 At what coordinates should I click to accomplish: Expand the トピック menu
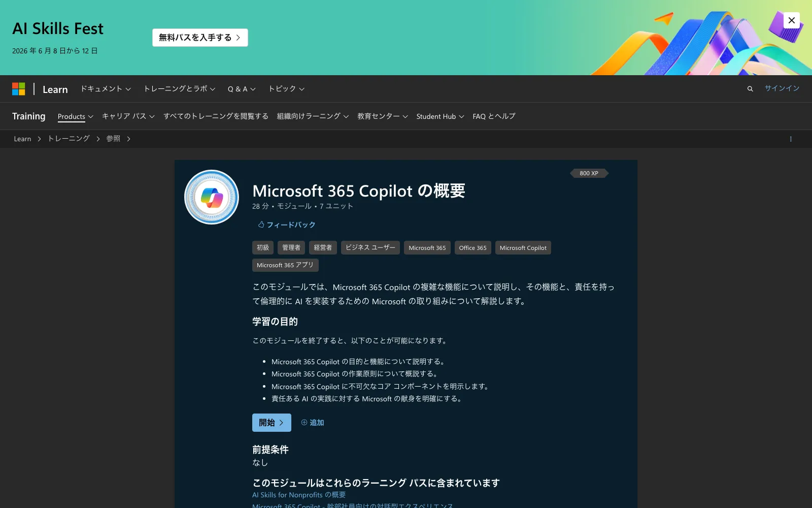coord(286,89)
